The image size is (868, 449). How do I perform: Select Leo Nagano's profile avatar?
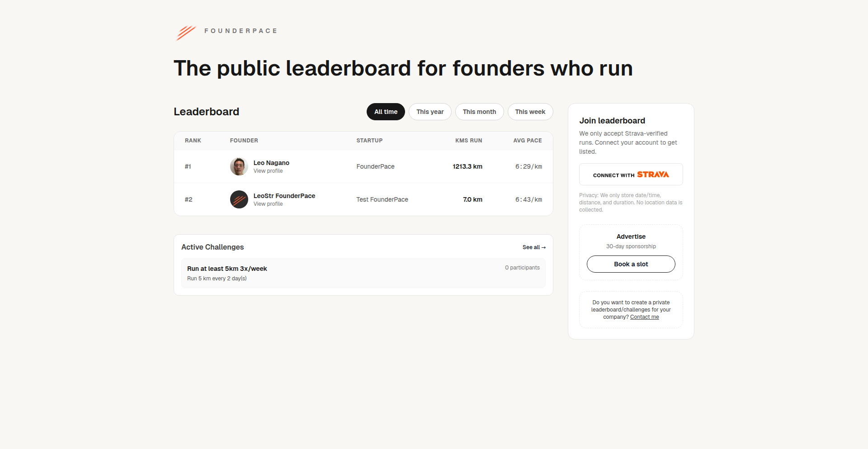pos(239,166)
